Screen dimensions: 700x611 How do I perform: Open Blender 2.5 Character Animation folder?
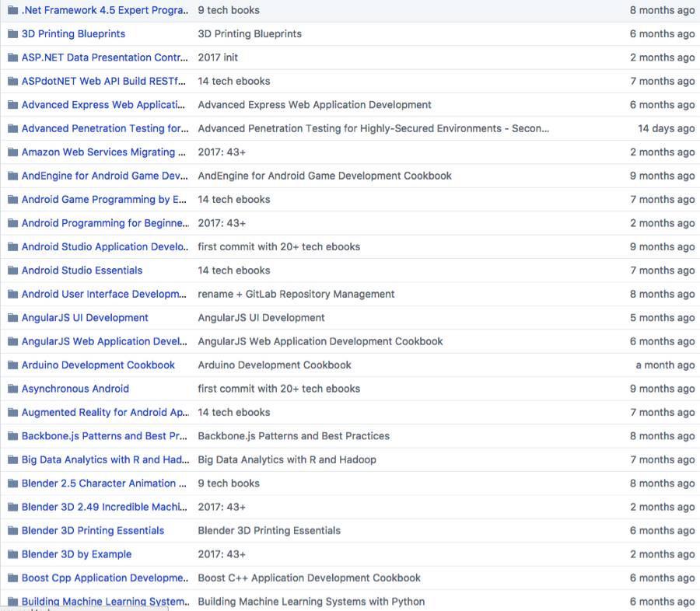104,484
